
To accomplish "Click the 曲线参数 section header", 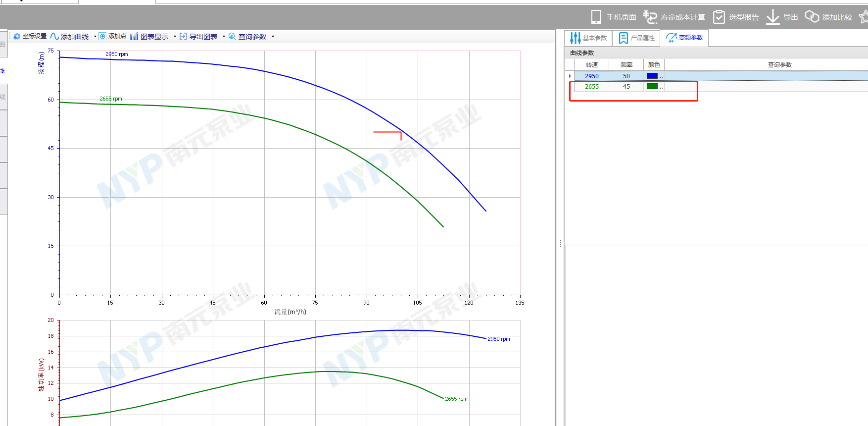I will point(582,53).
